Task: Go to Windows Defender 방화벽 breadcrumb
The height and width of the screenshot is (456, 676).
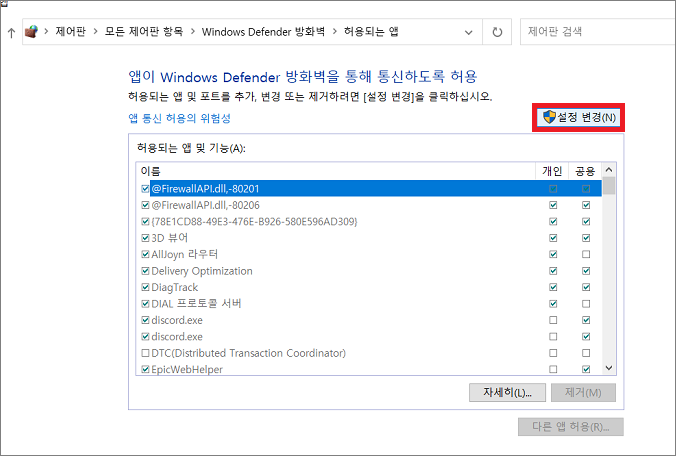Action: (263, 31)
